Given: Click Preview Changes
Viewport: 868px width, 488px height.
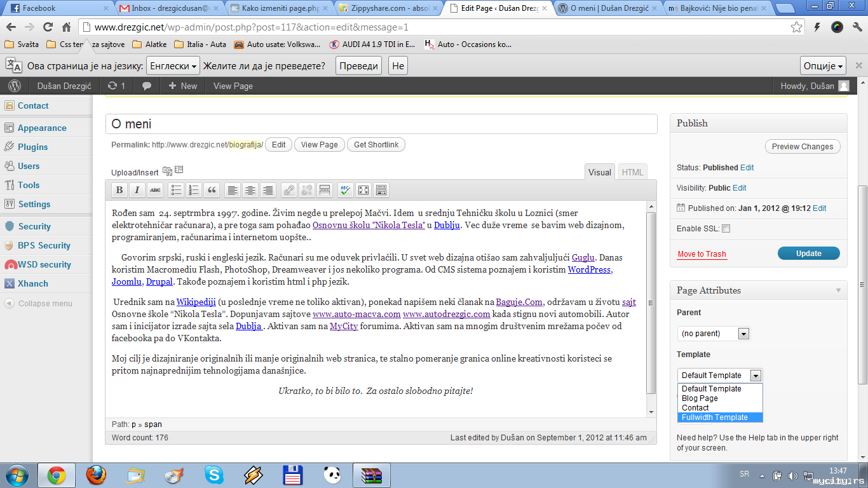Looking at the screenshot, I should pyautogui.click(x=803, y=147).
